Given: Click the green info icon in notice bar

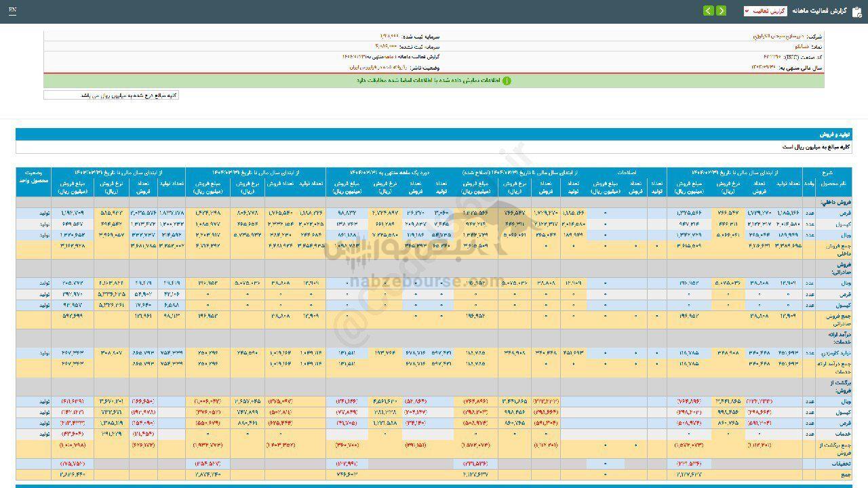Looking at the screenshot, I should [x=507, y=81].
